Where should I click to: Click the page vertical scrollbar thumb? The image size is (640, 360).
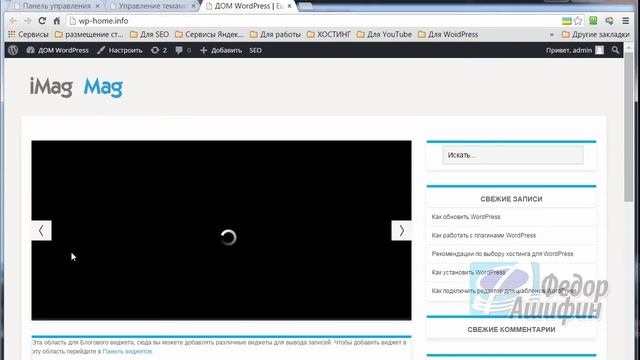click(628, 127)
